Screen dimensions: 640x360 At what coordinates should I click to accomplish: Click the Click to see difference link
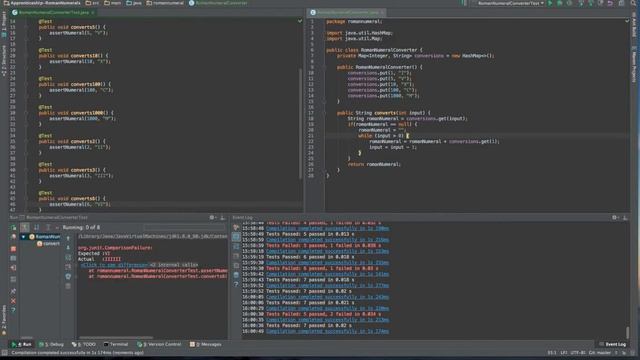pyautogui.click(x=114, y=265)
